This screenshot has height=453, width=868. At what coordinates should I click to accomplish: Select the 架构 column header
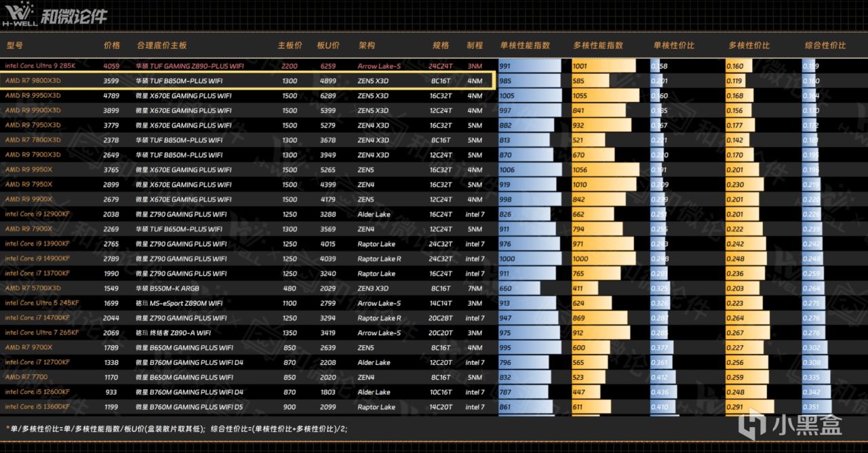point(367,45)
